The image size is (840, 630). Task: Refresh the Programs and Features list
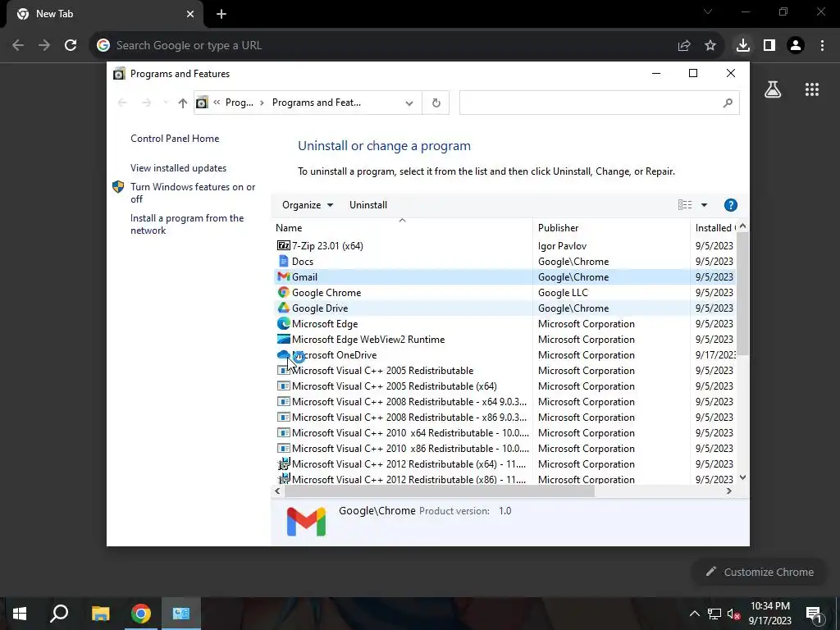[436, 103]
